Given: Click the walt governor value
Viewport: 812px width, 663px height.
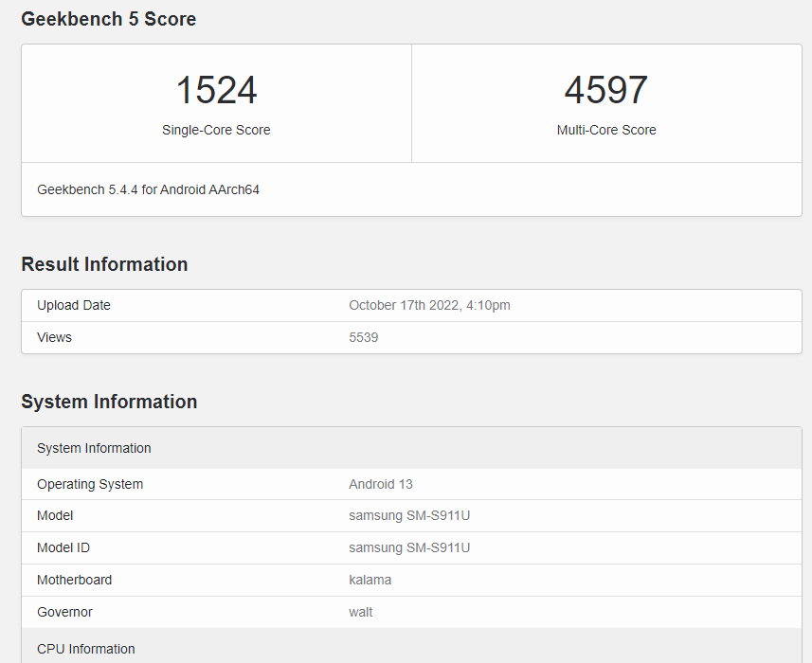Looking at the screenshot, I should coord(361,612).
